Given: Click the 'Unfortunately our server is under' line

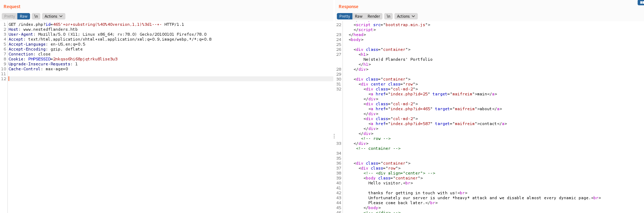Looking at the screenshot, I should pos(485,198).
